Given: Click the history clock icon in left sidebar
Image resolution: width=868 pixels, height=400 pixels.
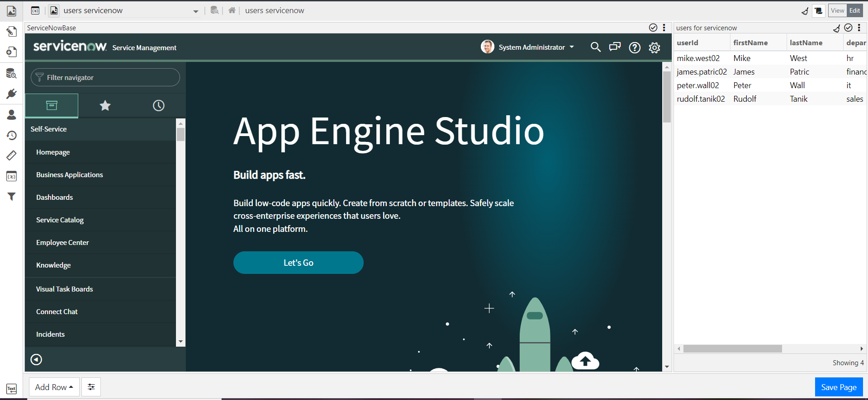Looking at the screenshot, I should pyautogui.click(x=11, y=135).
